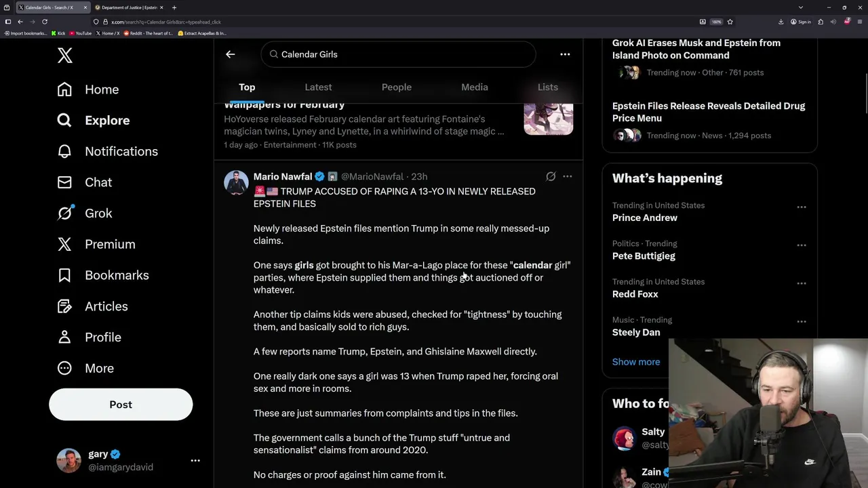The width and height of the screenshot is (868, 488).
Task: Click the browser back button
Action: [x=20, y=22]
